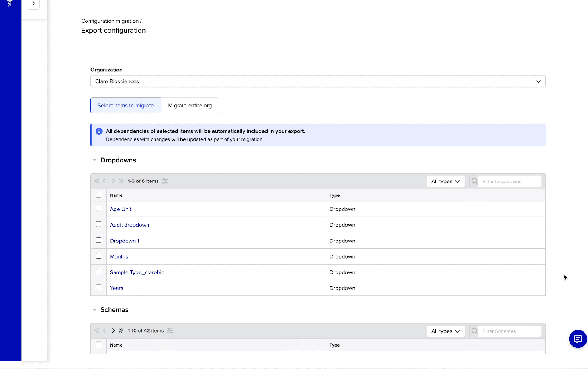Viewport: 588px width, 369px height.
Task: Click the info icon in the dependencies banner
Action: pyautogui.click(x=98, y=131)
